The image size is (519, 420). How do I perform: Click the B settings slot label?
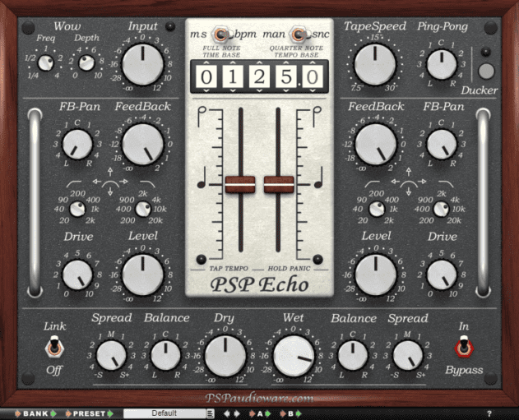290,413
